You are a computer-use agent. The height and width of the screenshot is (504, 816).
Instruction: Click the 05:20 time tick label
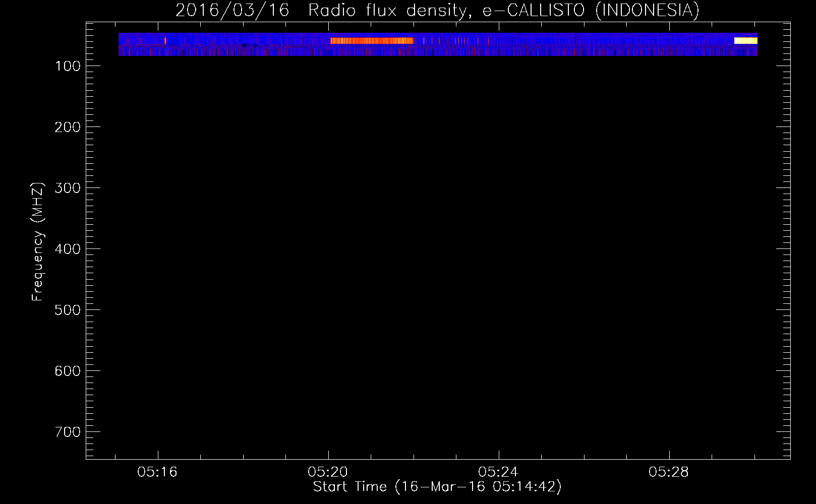[x=328, y=472]
